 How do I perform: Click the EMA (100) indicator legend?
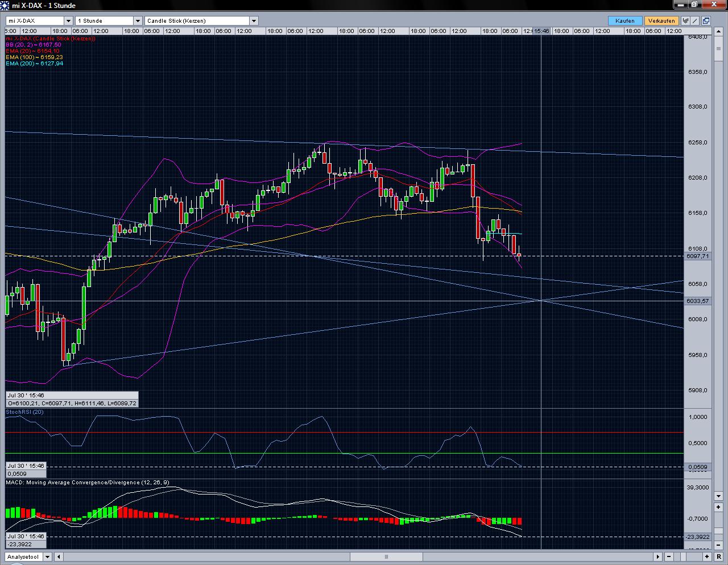[x=34, y=57]
